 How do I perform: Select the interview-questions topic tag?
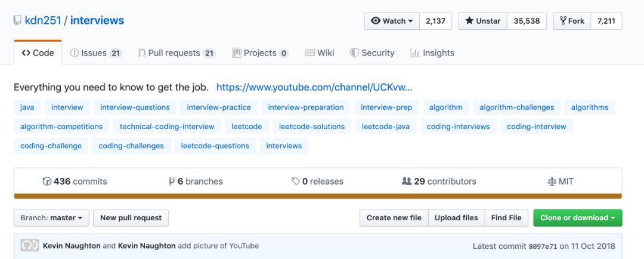pyautogui.click(x=135, y=107)
